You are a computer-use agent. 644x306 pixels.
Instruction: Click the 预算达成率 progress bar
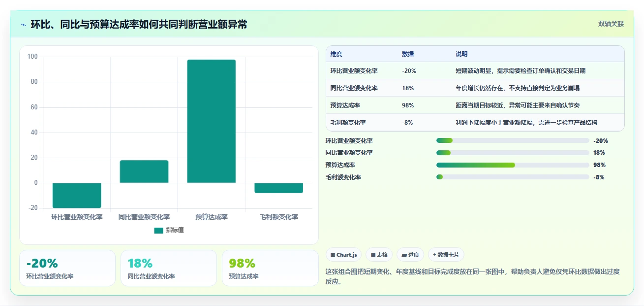513,165
